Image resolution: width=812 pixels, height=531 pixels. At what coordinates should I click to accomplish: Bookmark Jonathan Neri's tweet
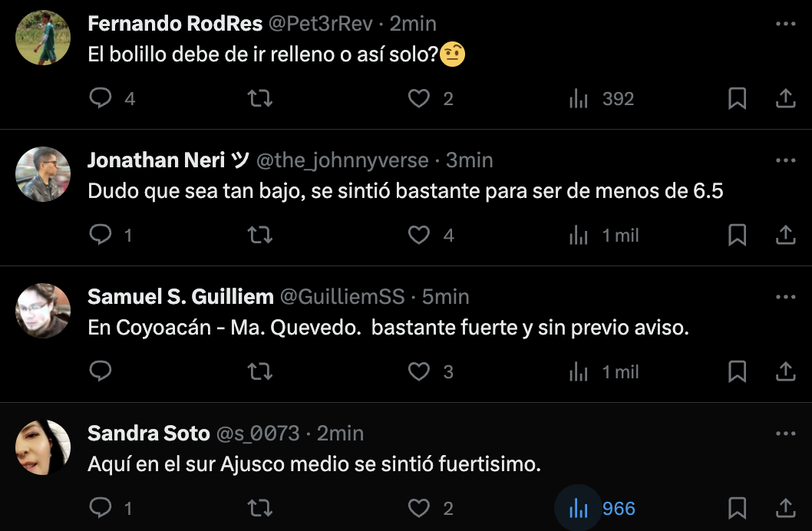point(737,236)
